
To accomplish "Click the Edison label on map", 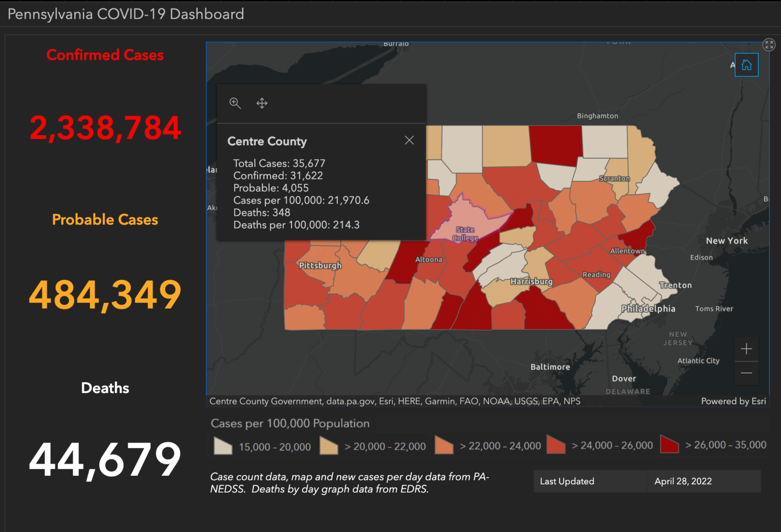I will 701,257.
